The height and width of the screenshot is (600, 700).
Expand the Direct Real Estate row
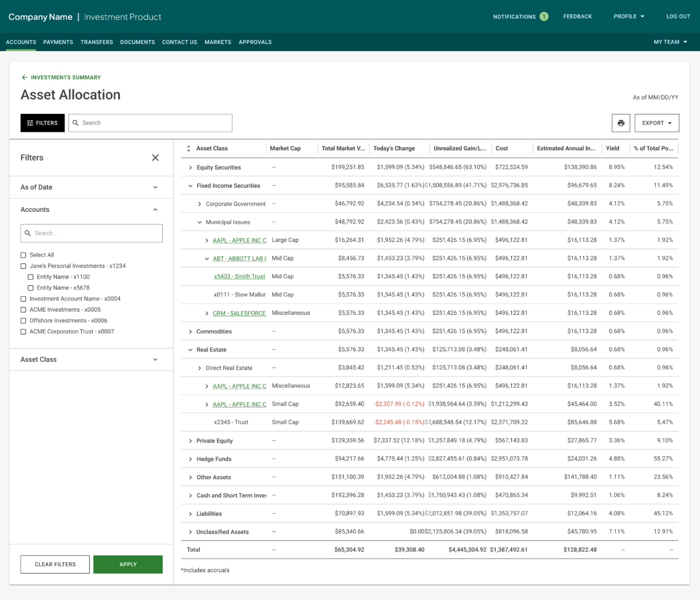pos(199,368)
